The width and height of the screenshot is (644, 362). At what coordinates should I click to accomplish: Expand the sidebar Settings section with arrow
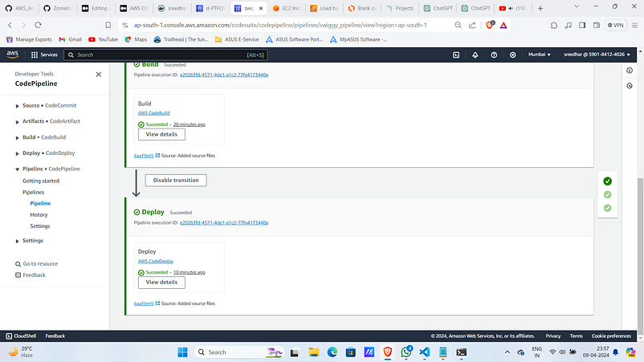(x=17, y=241)
